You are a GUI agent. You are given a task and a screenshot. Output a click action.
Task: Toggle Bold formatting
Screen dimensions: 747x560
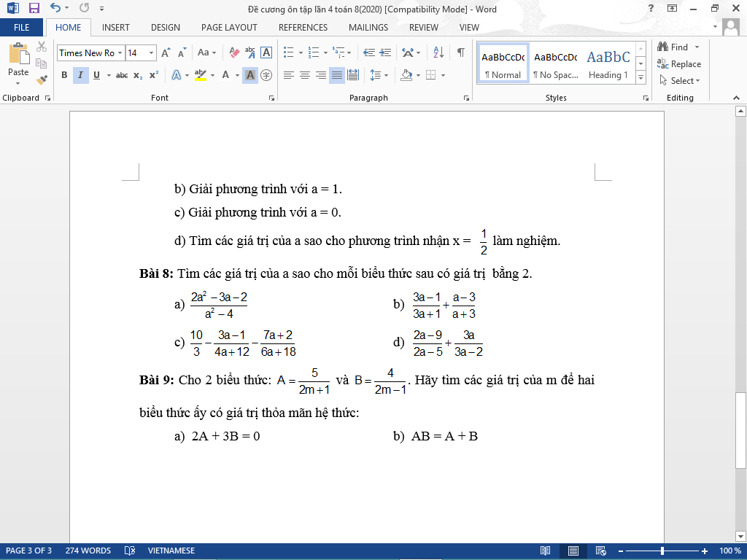coord(64,75)
